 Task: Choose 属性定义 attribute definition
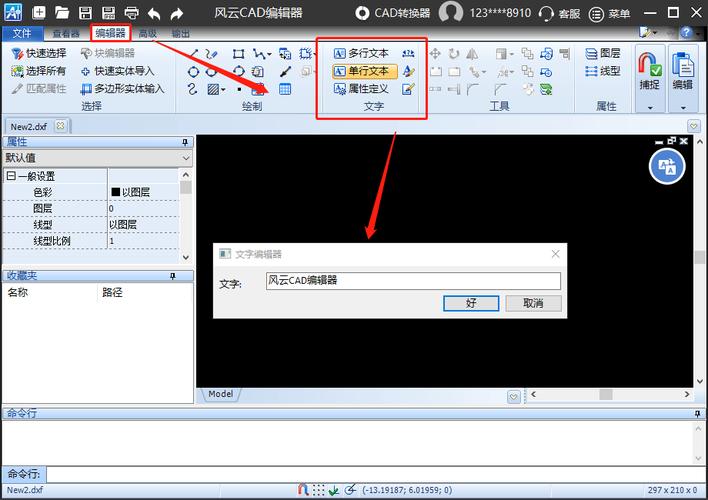(x=361, y=89)
